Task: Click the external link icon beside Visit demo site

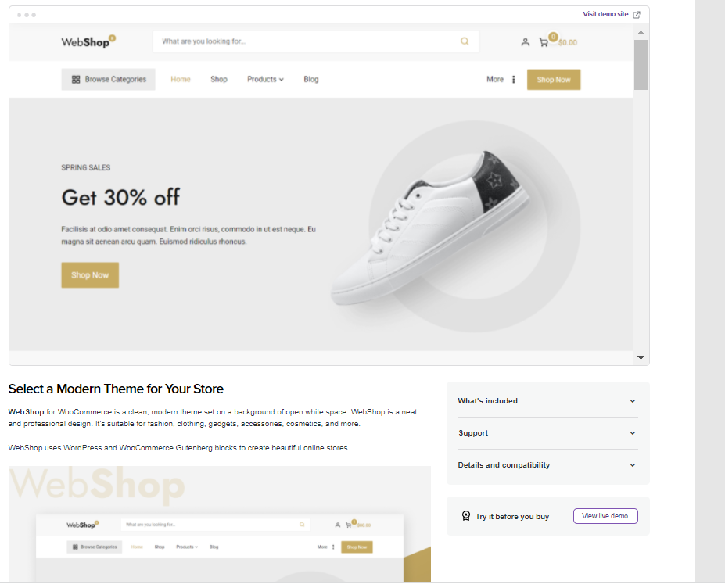Action: pyautogui.click(x=637, y=14)
